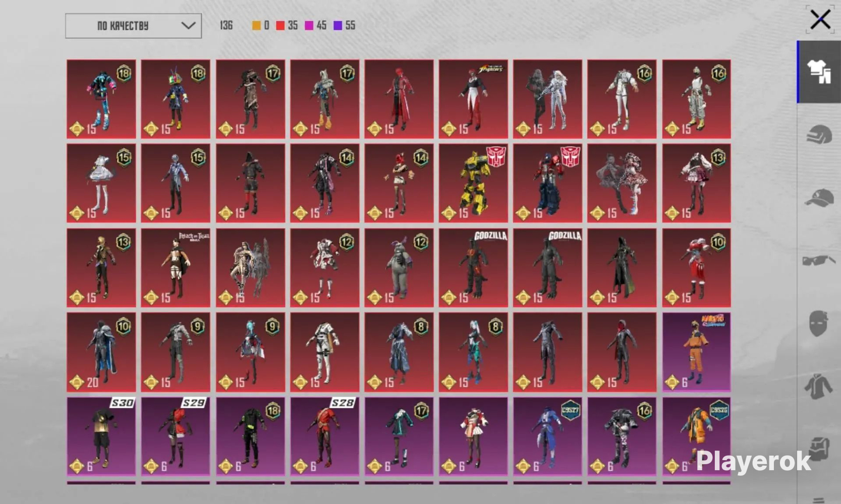Select the brown level 17 outfit
This screenshot has height=504, width=841.
tap(250, 99)
